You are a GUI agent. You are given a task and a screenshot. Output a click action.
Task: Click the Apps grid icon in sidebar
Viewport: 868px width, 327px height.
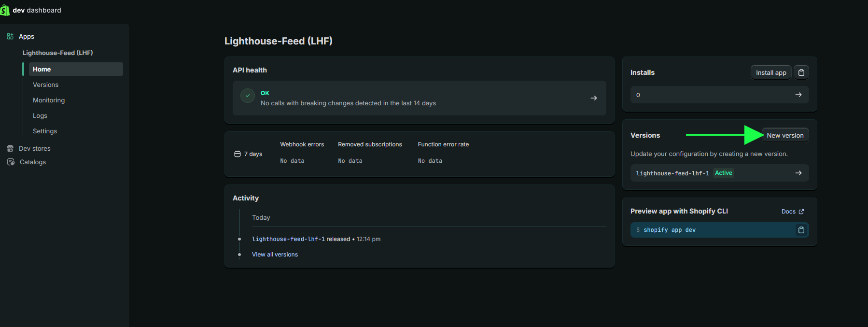pos(10,36)
